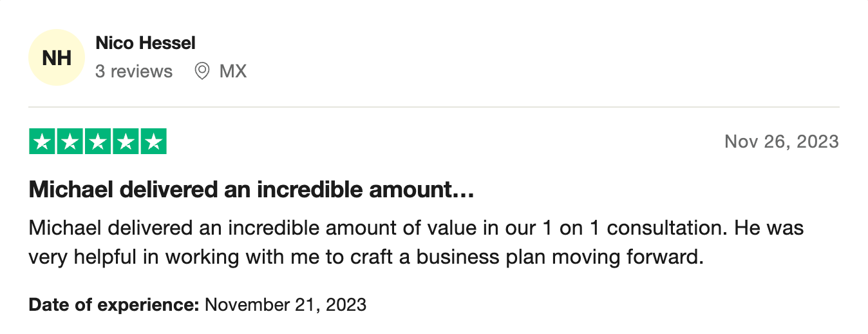Screen dimensions: 868x334
Task: Click the 'November 21, 2023' experience date
Action: (285, 304)
